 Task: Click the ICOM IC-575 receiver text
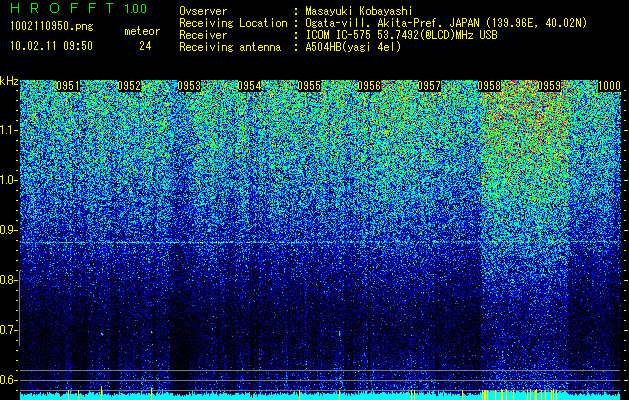(401, 35)
